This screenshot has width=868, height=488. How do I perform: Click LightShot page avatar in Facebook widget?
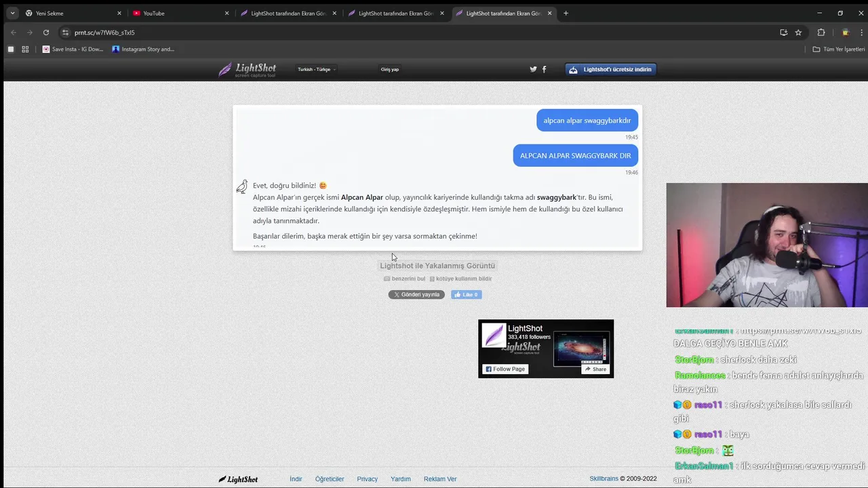494,335
